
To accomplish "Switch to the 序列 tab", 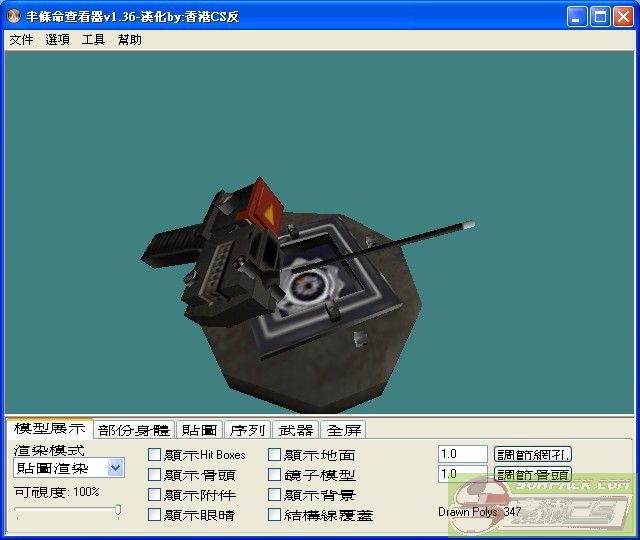I will [247, 430].
